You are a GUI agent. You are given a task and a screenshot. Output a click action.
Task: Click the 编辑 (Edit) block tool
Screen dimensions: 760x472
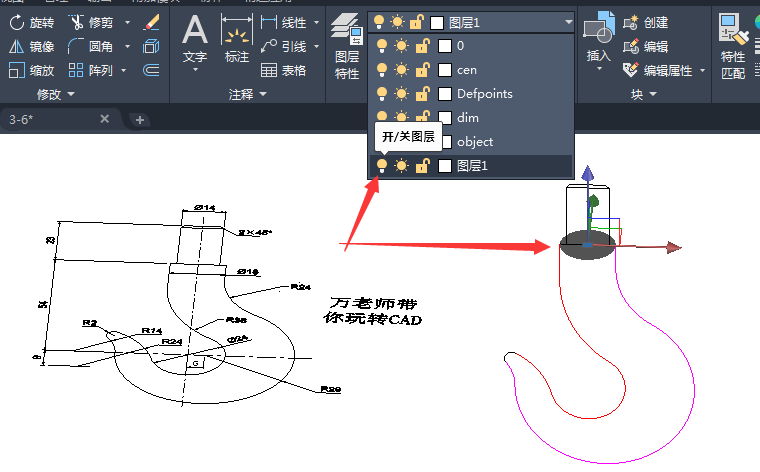coord(646,47)
